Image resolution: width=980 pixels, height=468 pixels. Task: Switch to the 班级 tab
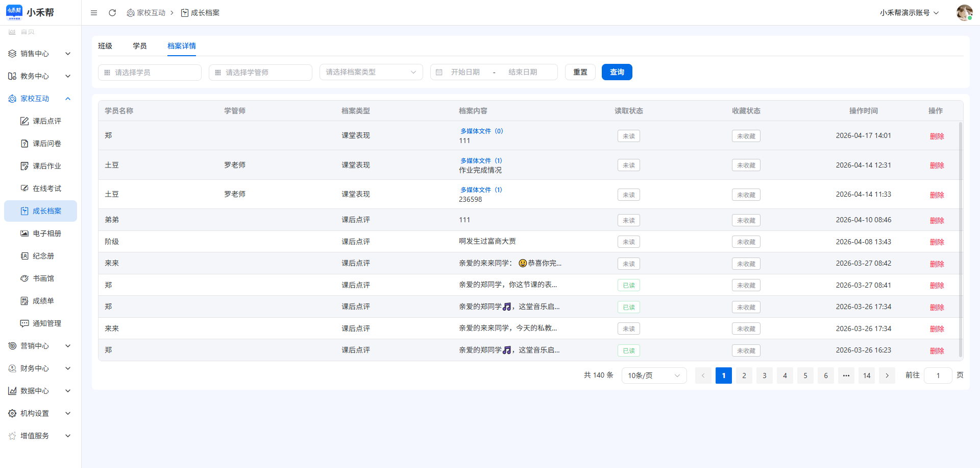click(105, 46)
